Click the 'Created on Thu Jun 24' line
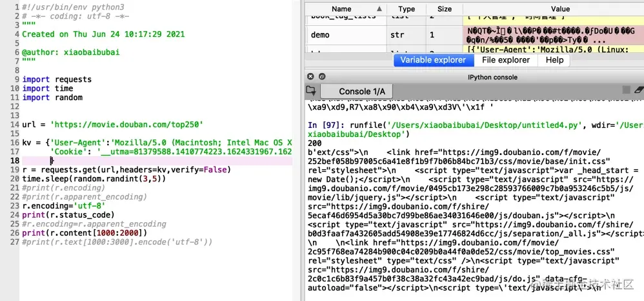The width and height of the screenshot is (644, 301). pyautogui.click(x=103, y=34)
